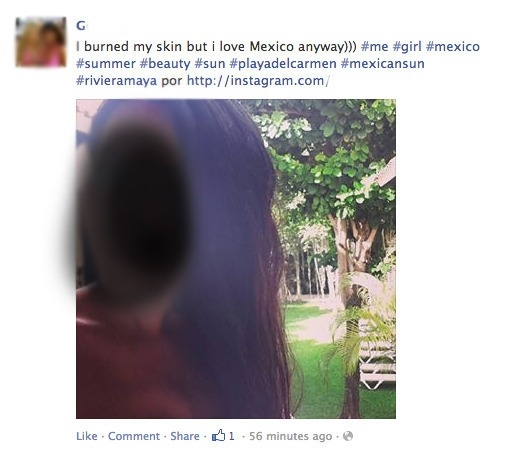The width and height of the screenshot is (509, 461).
Task: Open the #mexicansun hashtag
Action: [x=383, y=63]
